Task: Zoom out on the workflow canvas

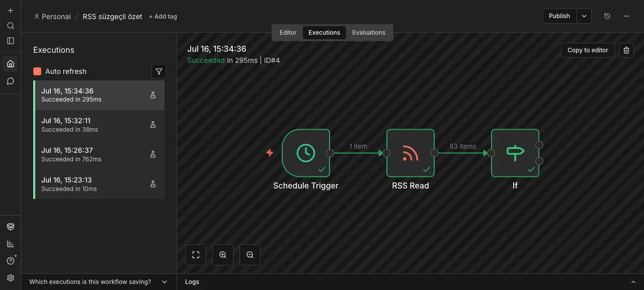Action: point(250,255)
